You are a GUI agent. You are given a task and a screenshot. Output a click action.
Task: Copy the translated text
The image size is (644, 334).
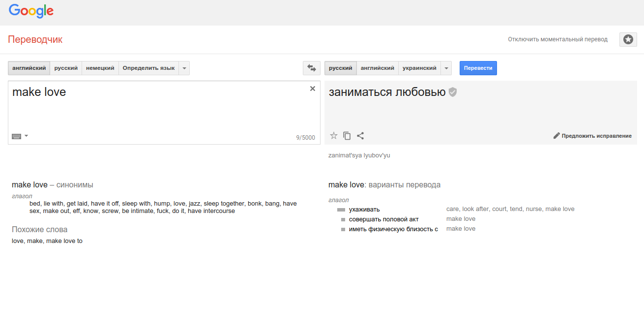pyautogui.click(x=347, y=136)
